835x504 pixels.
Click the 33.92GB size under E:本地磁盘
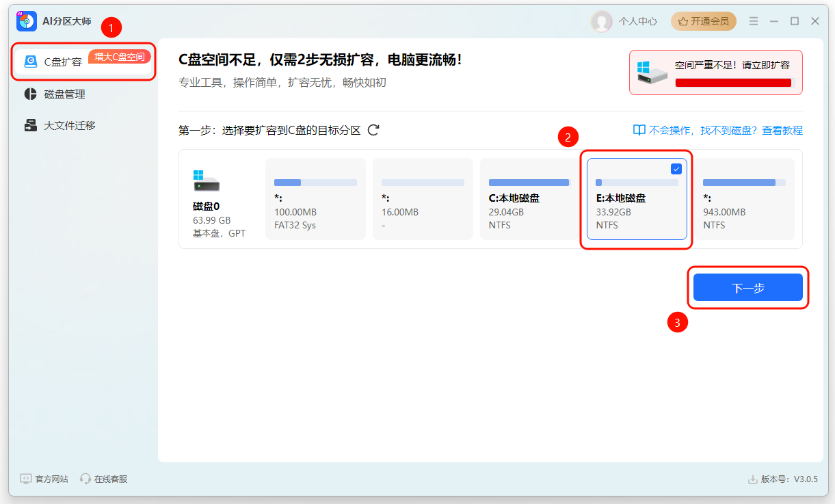click(613, 212)
